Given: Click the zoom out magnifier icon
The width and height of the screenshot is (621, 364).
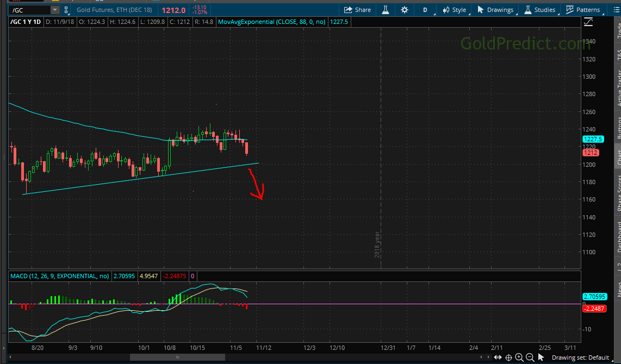Looking at the screenshot, I should (x=530, y=357).
